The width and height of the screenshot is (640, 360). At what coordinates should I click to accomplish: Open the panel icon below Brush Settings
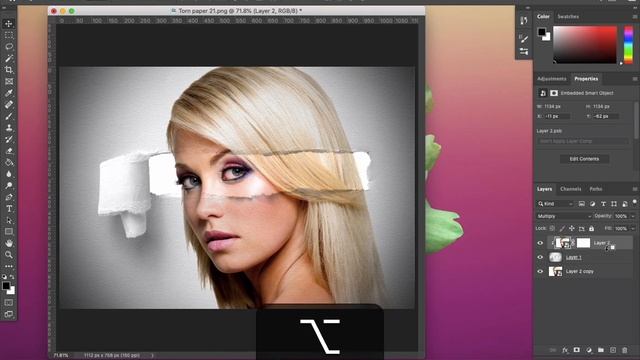coord(524,51)
